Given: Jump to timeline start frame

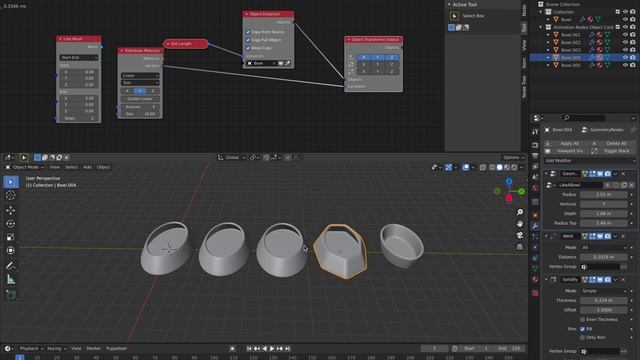Looking at the screenshot, I should tap(249, 349).
